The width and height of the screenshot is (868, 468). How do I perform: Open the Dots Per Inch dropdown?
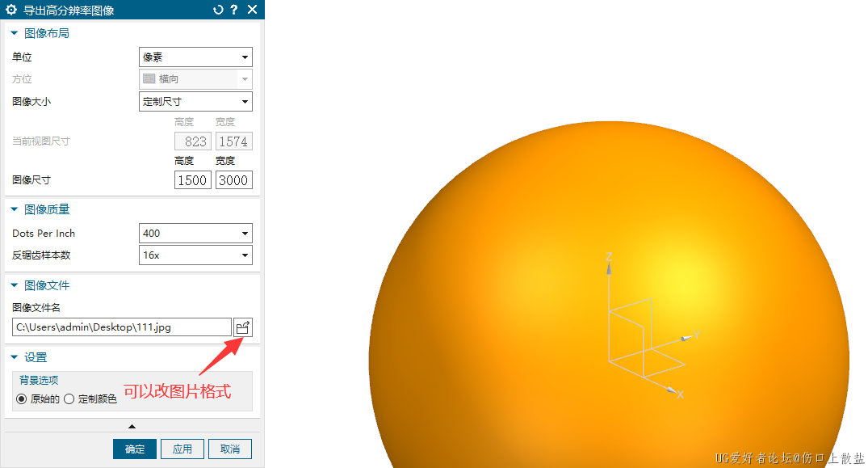pyautogui.click(x=195, y=234)
